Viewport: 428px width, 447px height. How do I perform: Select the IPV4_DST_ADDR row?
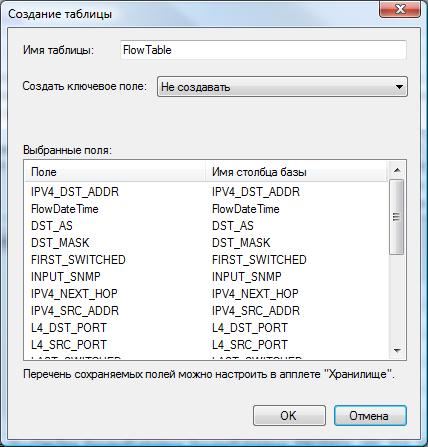[x=206, y=192]
